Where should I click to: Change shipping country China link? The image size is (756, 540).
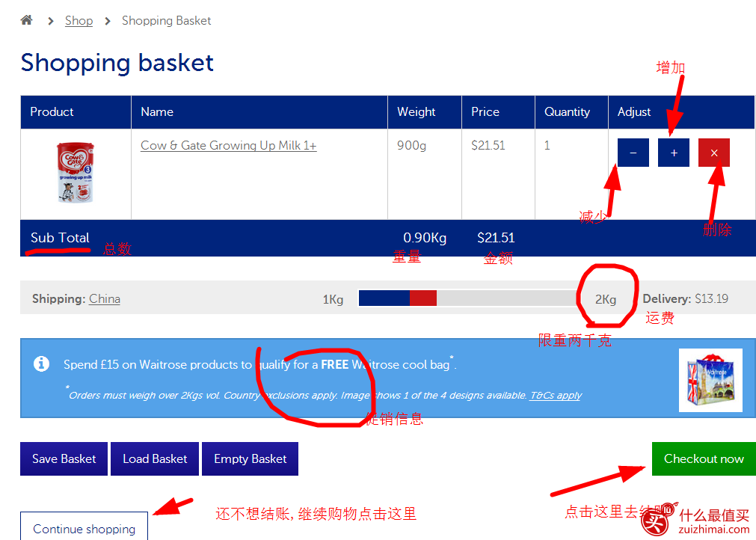[x=105, y=299]
